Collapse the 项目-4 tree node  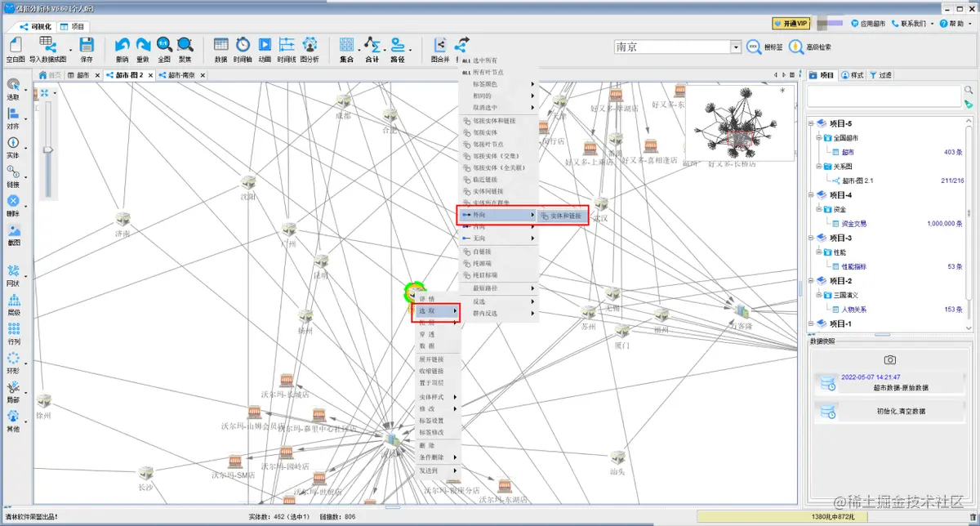point(810,195)
